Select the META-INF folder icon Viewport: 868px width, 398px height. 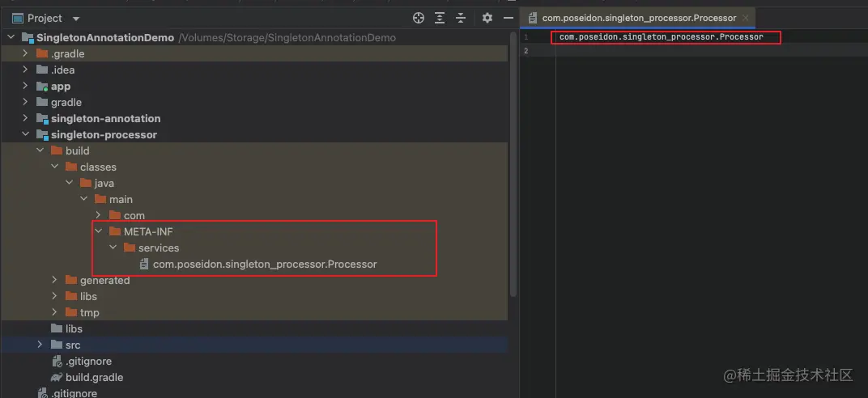[115, 231]
